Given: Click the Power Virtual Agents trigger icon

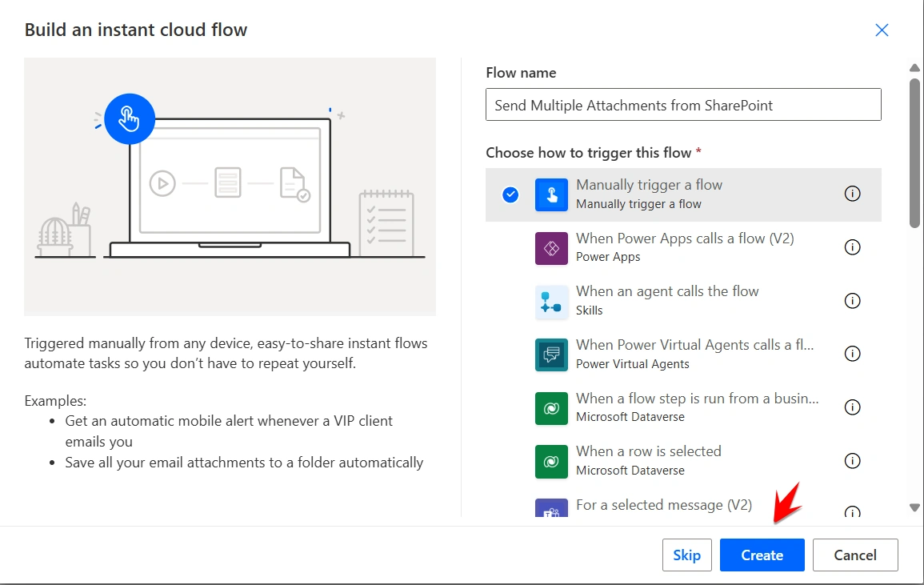Looking at the screenshot, I should [x=551, y=355].
